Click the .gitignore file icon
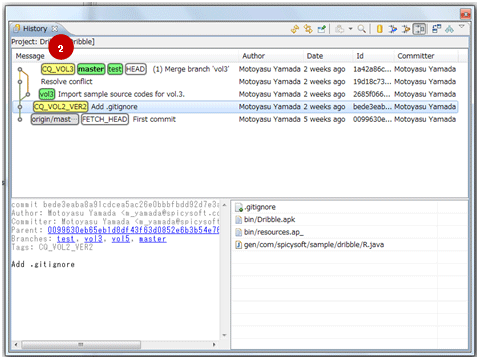Screen dimensions: 480x360 [x=239, y=208]
